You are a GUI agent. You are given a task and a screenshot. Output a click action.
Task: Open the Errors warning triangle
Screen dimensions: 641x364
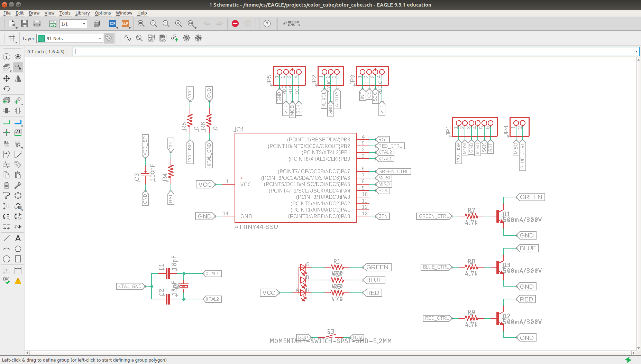coord(18,281)
